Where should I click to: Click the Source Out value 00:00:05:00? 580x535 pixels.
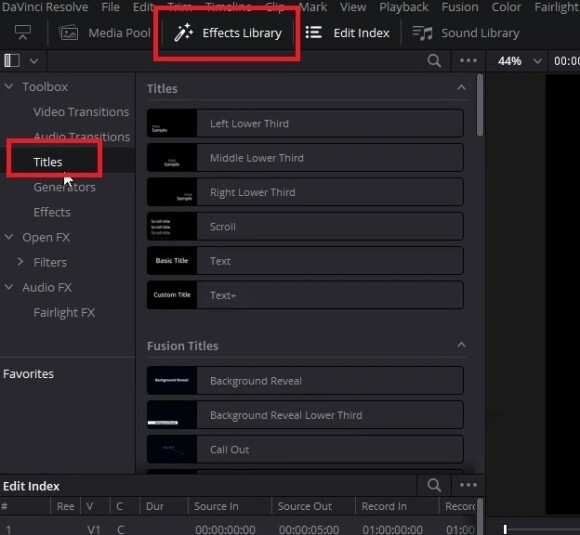pyautogui.click(x=309, y=529)
